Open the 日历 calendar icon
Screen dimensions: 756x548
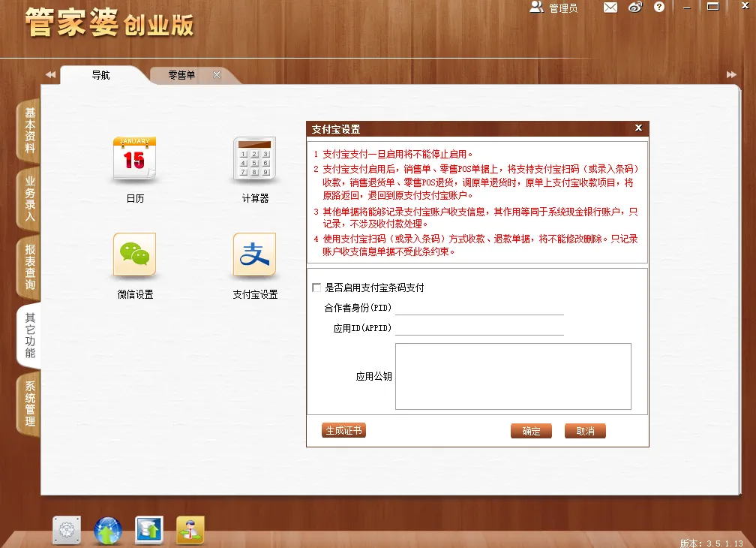point(134,158)
